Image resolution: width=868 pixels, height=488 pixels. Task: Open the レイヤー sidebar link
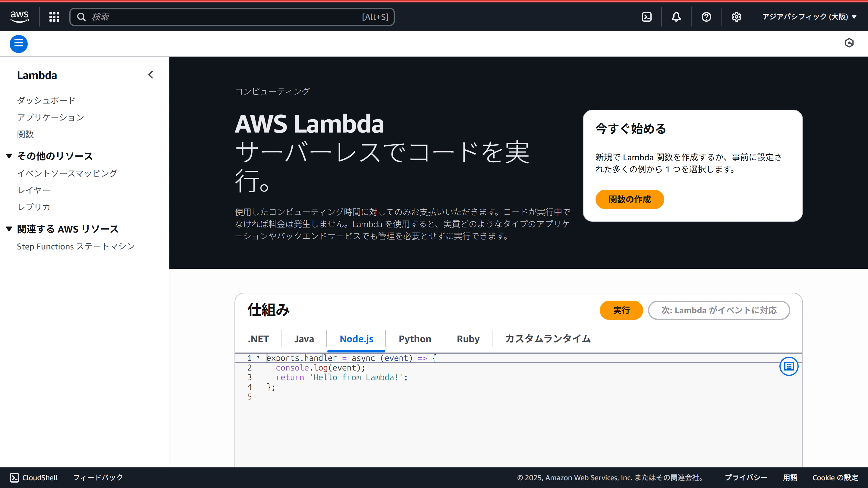pyautogui.click(x=34, y=190)
